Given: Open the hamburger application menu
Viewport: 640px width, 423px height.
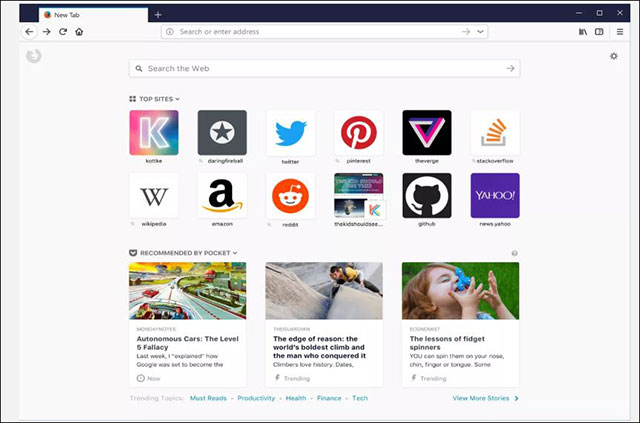Looking at the screenshot, I should [620, 32].
